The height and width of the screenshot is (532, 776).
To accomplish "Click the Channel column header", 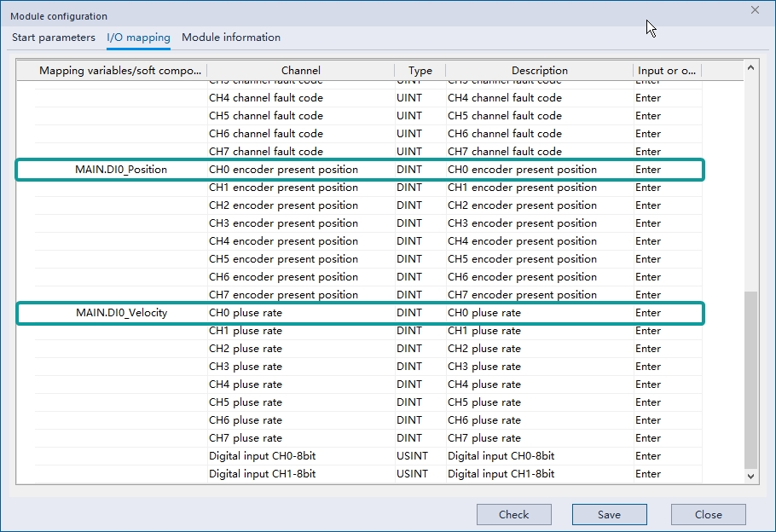I will pos(301,71).
